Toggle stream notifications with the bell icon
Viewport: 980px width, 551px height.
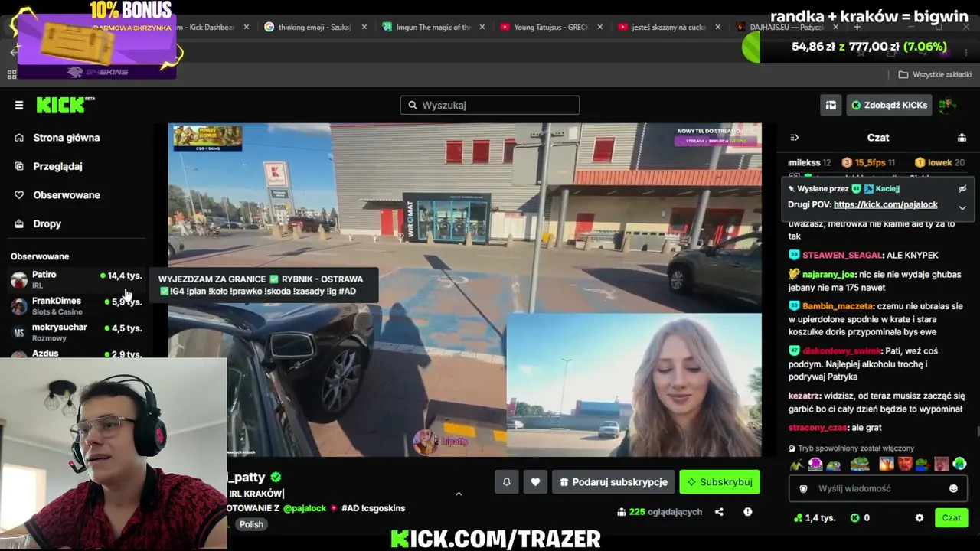[x=506, y=482]
